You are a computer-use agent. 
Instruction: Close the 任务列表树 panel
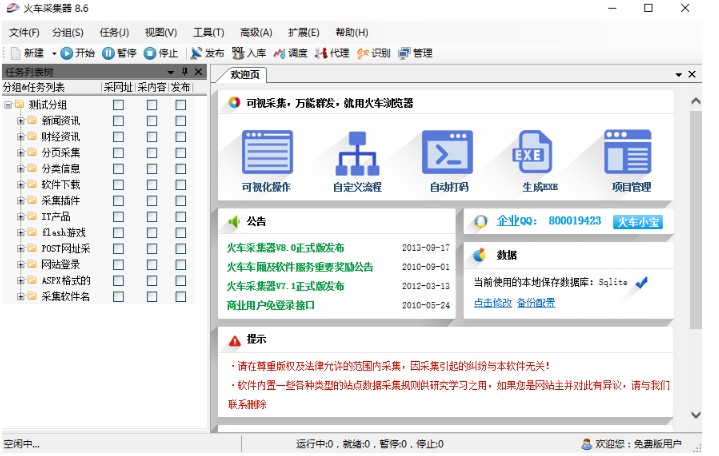pos(198,72)
